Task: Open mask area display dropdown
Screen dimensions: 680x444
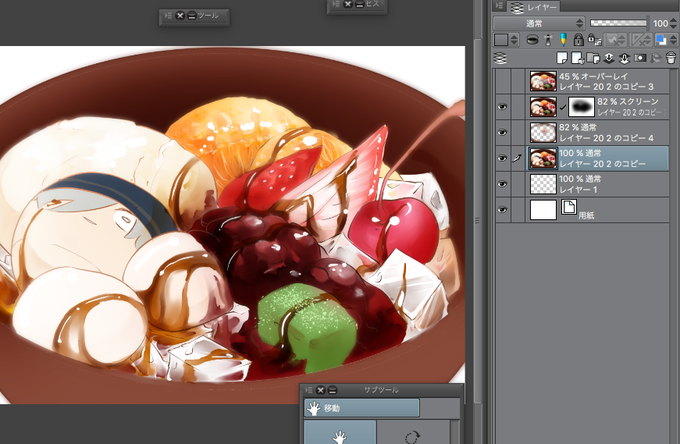Action: (615, 40)
